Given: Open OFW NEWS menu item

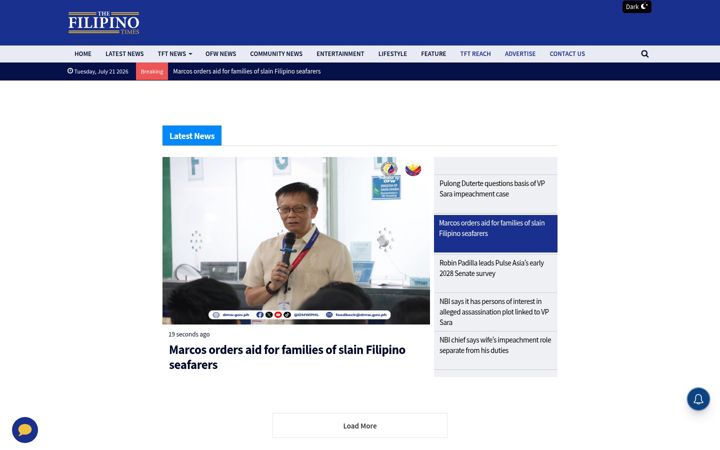Looking at the screenshot, I should coord(220,54).
